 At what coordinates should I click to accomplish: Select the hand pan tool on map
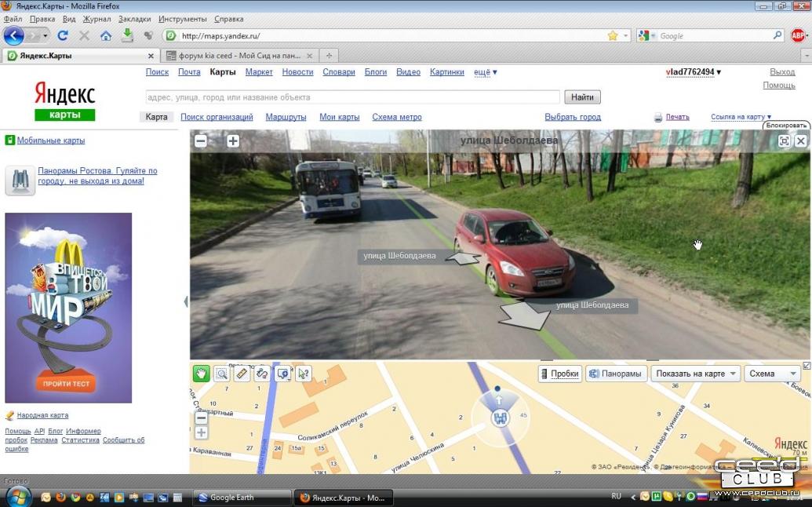tap(201, 374)
